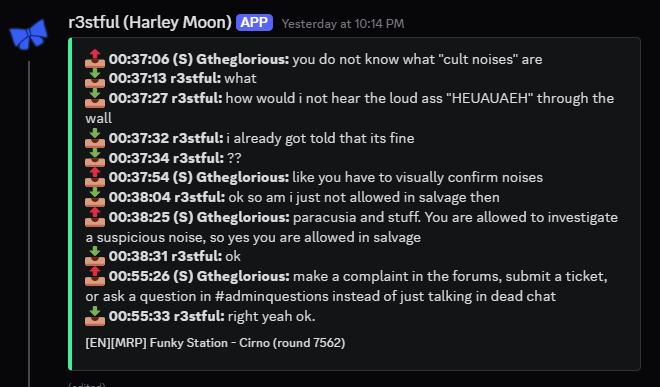660x387 pixels.
Task: Click the red outbox icon at 00:37:06
Action: click(x=95, y=59)
